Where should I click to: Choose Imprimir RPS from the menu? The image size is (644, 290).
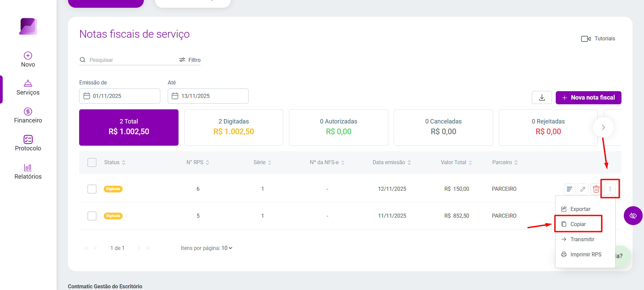581,254
